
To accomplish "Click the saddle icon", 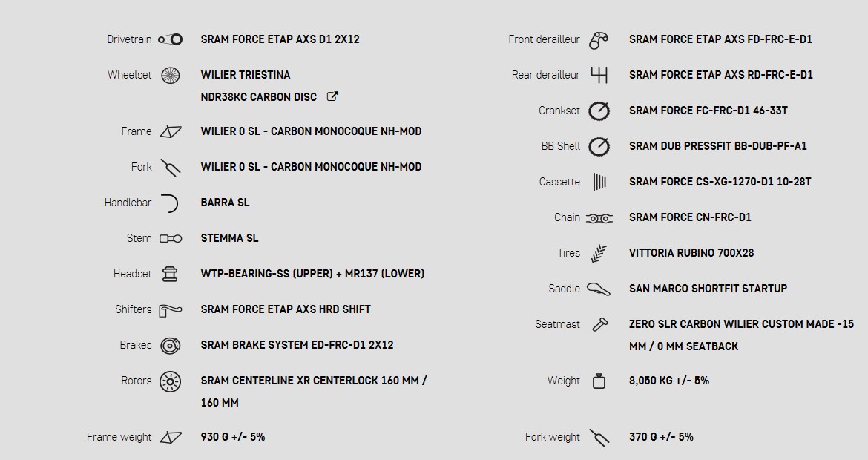I will point(599,289).
